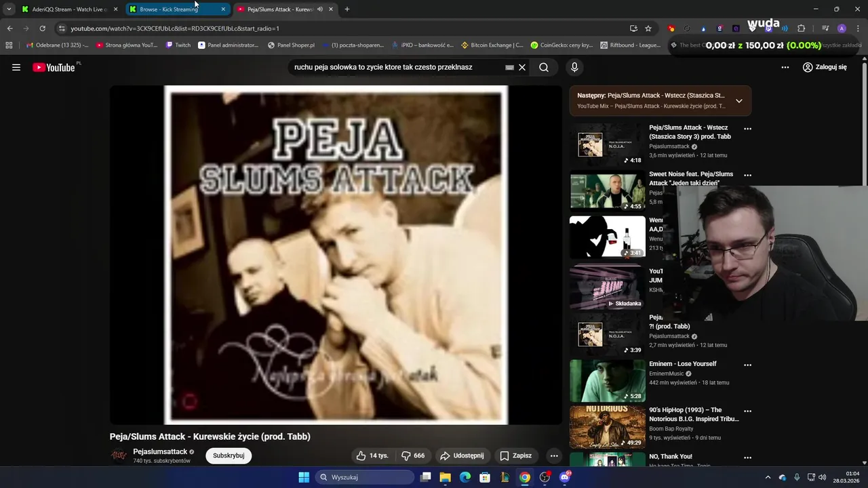
Task: Go back in browser history
Action: point(9,28)
